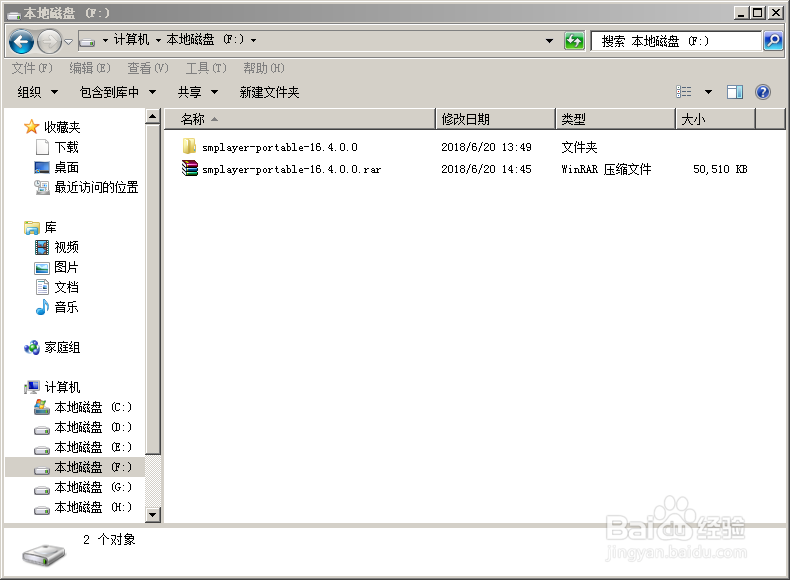The image size is (790, 580).
Task: Click date 2018/6/20 13:49
Action: click(x=486, y=147)
